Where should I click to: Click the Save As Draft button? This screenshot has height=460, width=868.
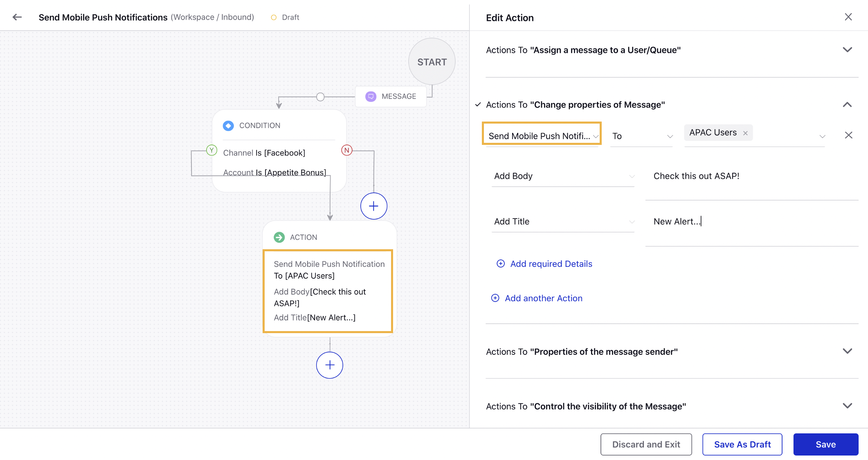tap(742, 444)
